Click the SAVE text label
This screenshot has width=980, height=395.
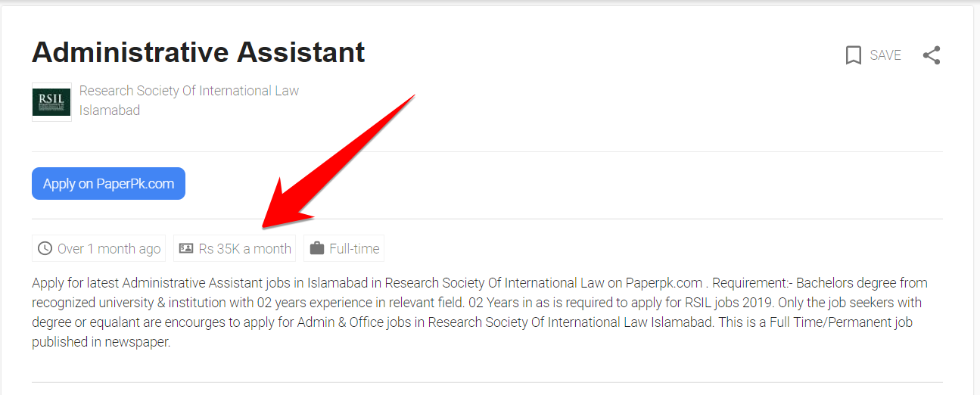(885, 55)
